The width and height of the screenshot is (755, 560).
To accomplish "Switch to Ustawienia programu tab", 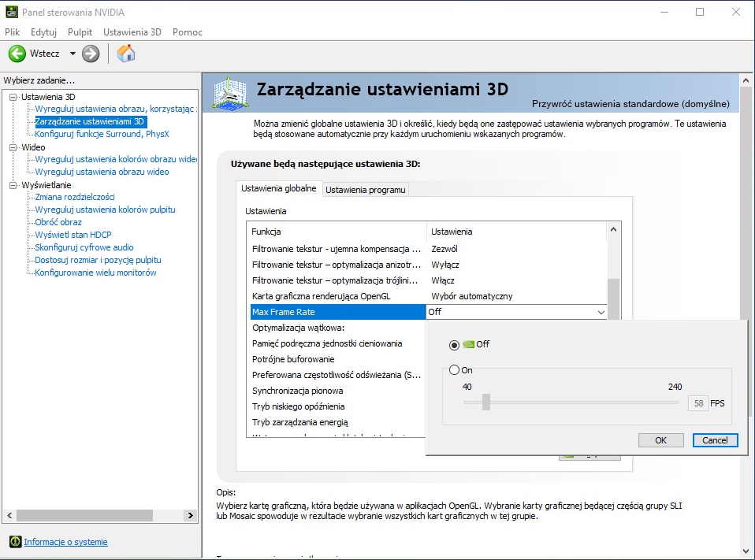I will (366, 190).
